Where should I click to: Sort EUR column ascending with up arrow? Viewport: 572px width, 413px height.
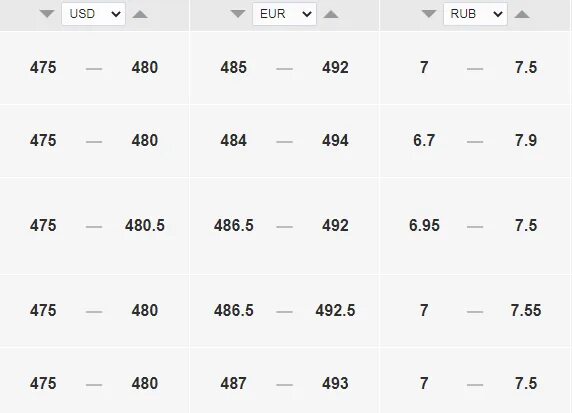331,14
